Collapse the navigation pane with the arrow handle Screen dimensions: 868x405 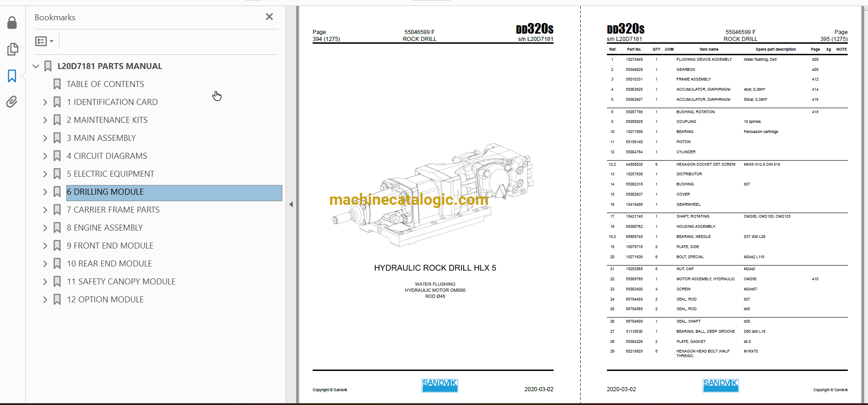tap(291, 204)
